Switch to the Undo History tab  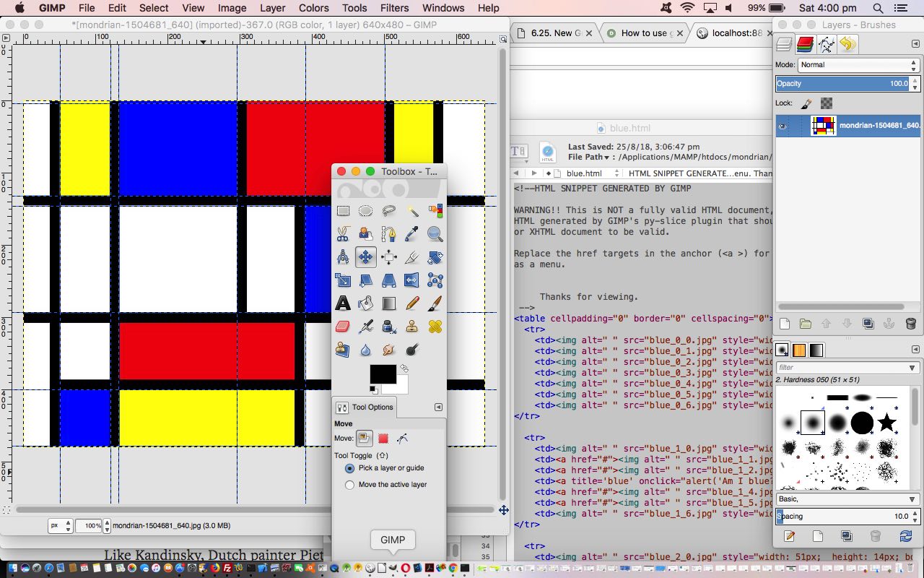tap(847, 45)
